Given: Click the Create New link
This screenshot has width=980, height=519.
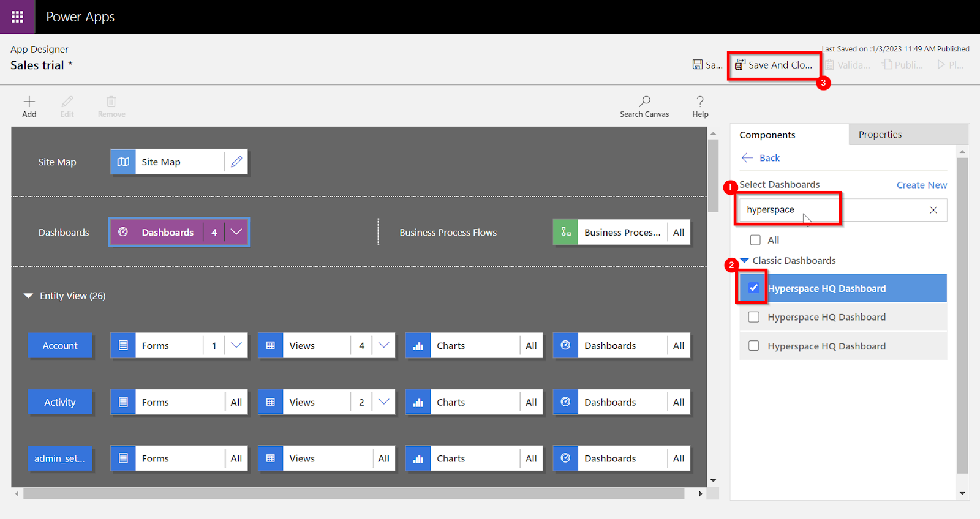Looking at the screenshot, I should click(922, 185).
